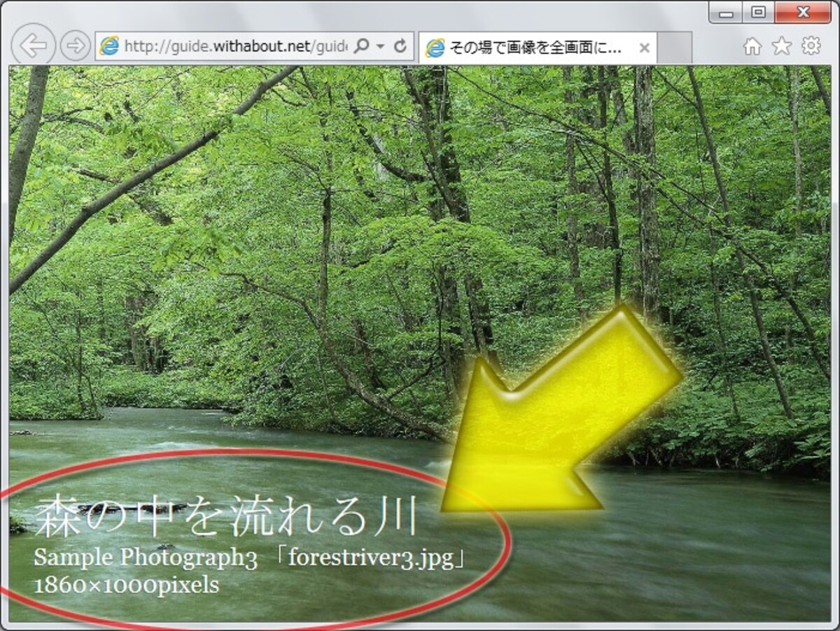Open Favorites with the star icon
The width and height of the screenshot is (840, 631).
click(x=781, y=47)
